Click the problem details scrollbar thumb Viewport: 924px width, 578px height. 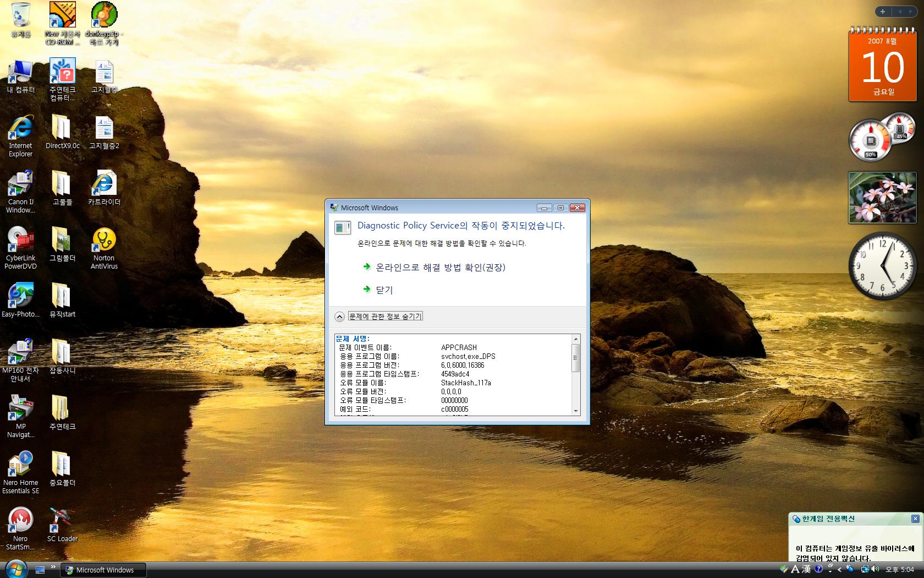576,358
